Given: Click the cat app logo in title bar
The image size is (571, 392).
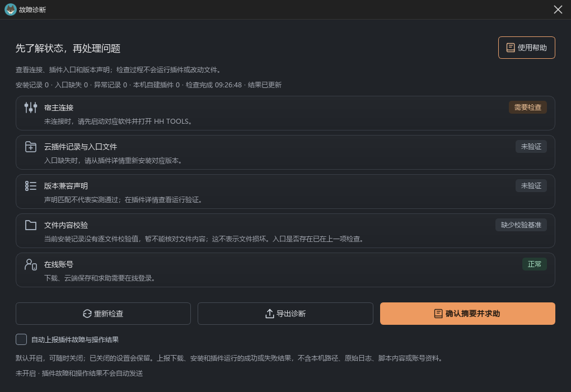Looking at the screenshot, I should [x=10, y=10].
